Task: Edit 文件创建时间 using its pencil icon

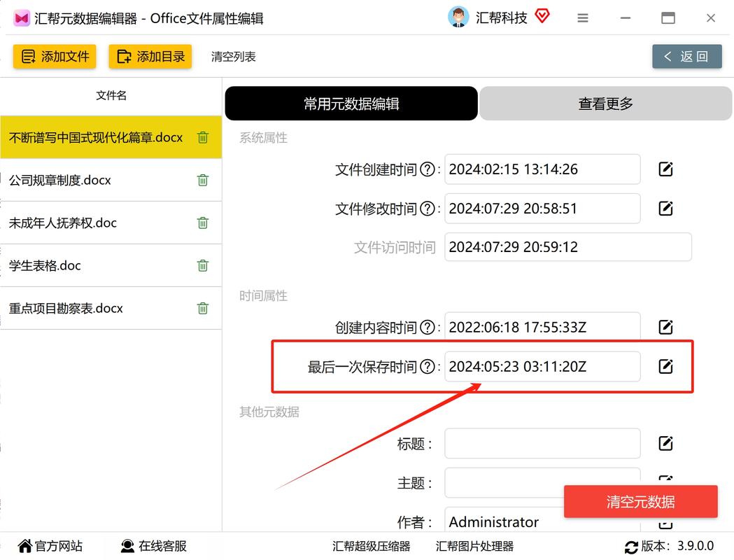Action: pyautogui.click(x=665, y=169)
